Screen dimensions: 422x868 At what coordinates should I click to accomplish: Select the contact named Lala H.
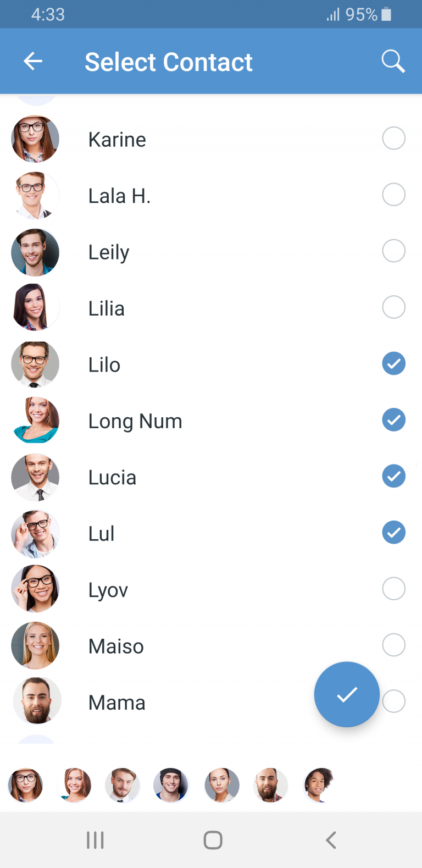pyautogui.click(x=393, y=194)
